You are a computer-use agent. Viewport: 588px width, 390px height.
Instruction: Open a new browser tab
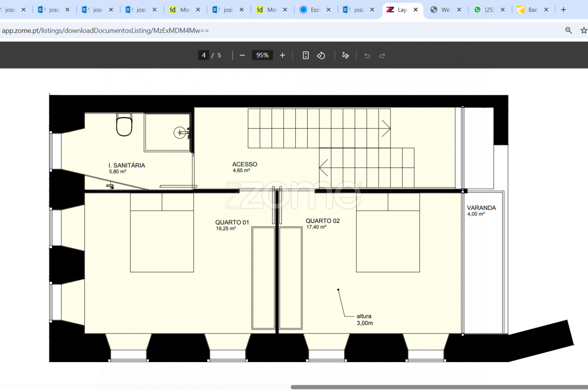point(563,10)
